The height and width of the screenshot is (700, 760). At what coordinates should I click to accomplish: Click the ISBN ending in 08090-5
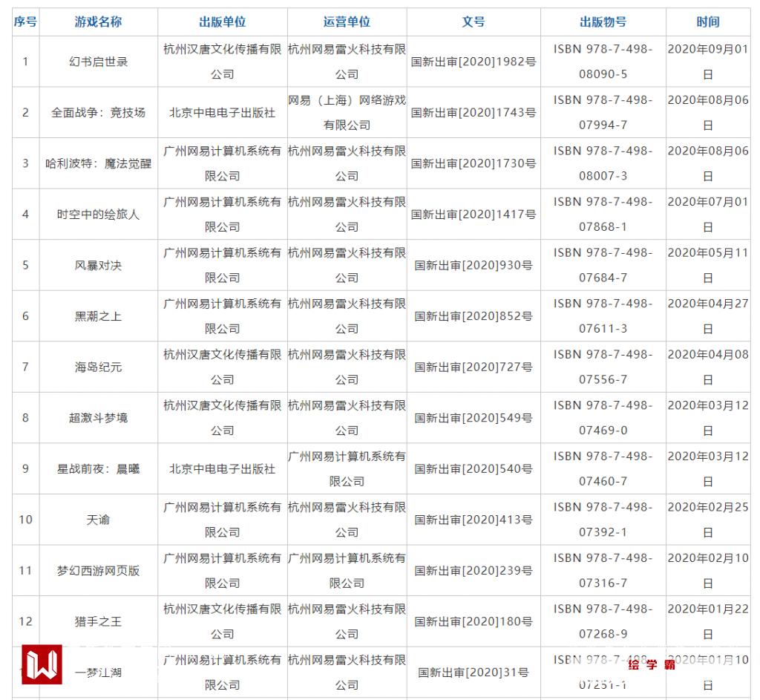pyautogui.click(x=603, y=62)
